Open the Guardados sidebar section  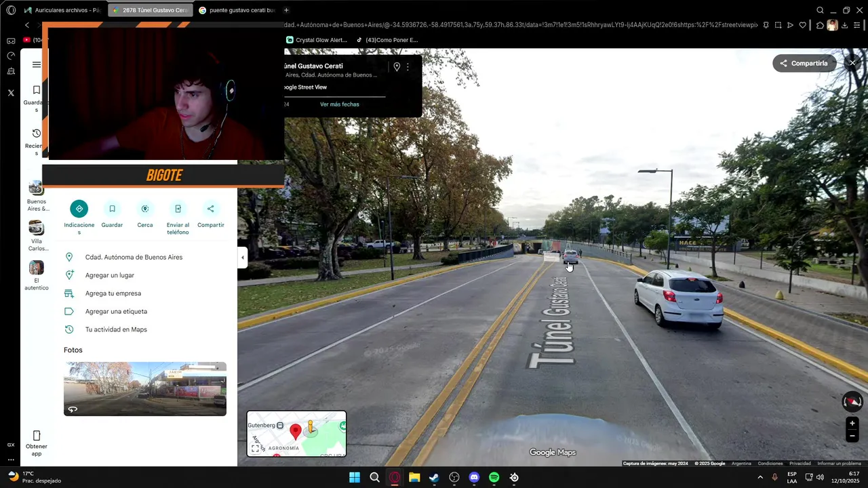(x=36, y=98)
